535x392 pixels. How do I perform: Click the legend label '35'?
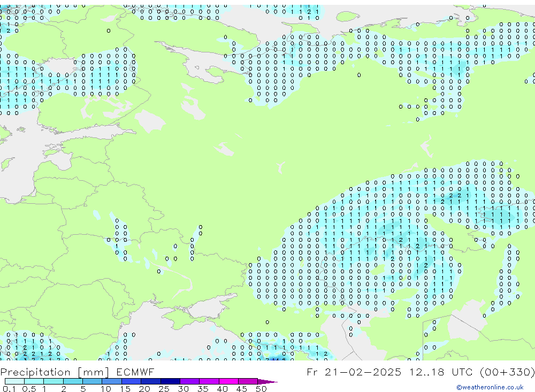[x=203, y=389]
